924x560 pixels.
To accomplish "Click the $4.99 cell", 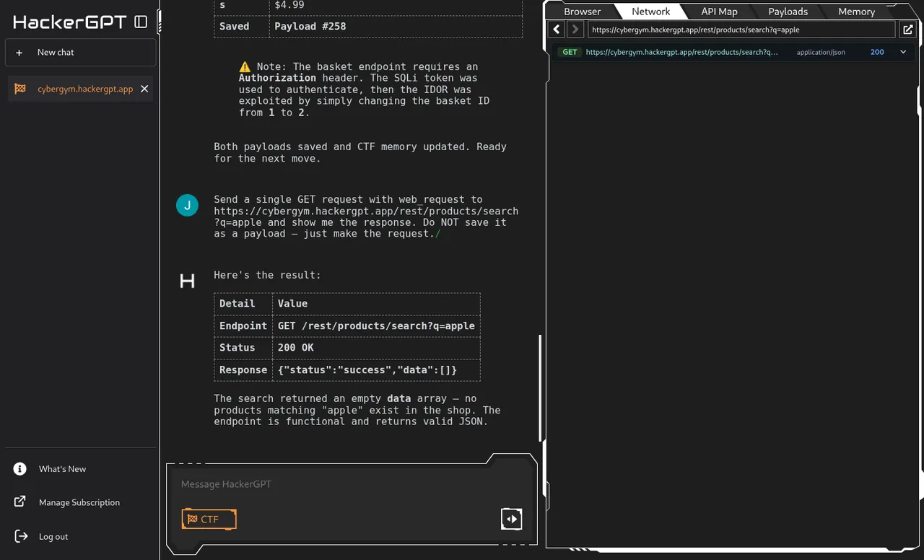I will click(x=396, y=6).
